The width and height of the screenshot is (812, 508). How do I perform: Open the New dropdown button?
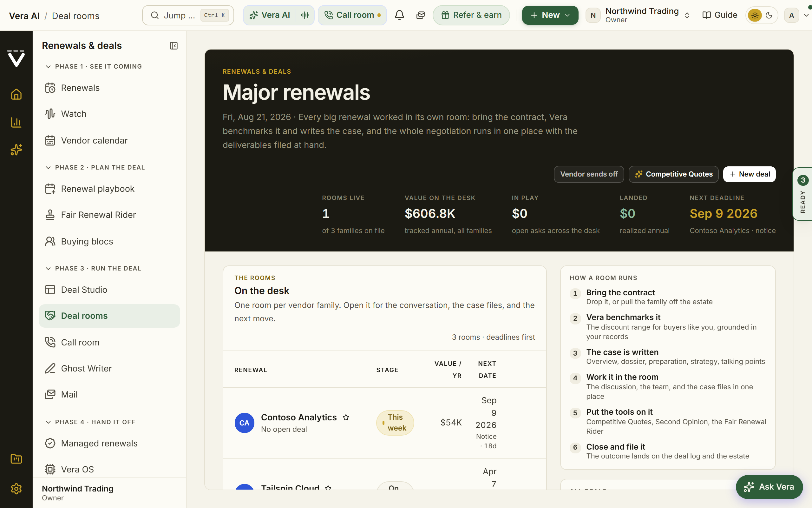550,15
